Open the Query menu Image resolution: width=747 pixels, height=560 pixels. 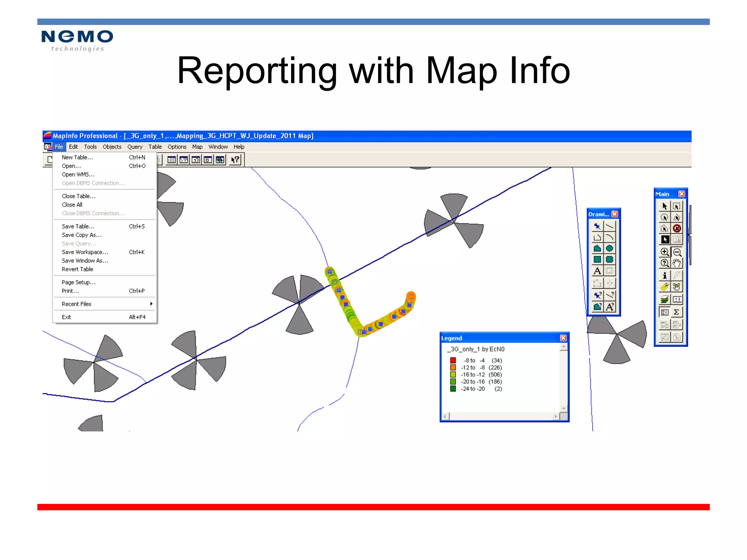click(x=135, y=147)
